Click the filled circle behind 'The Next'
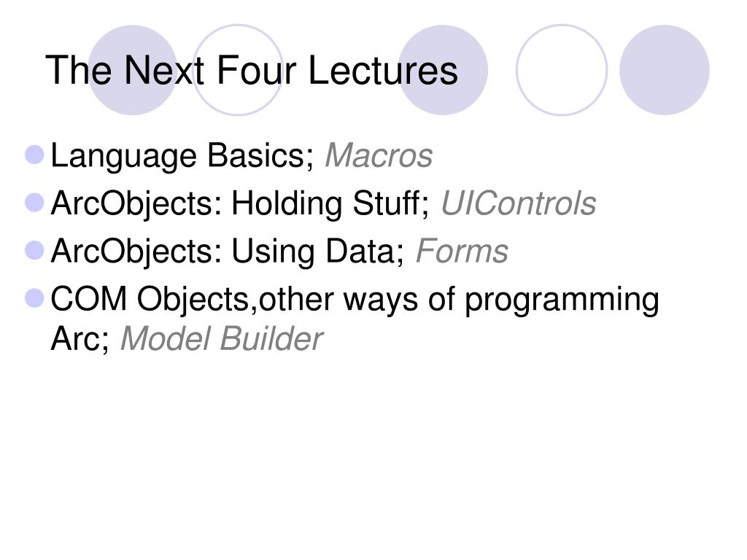Screen dimensions: 747x560 pyautogui.click(x=133, y=70)
